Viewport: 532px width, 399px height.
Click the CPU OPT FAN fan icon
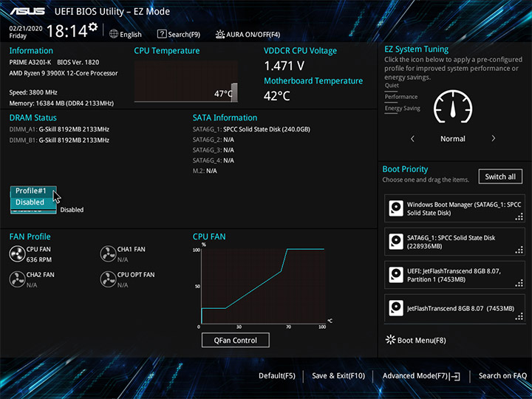(108, 279)
